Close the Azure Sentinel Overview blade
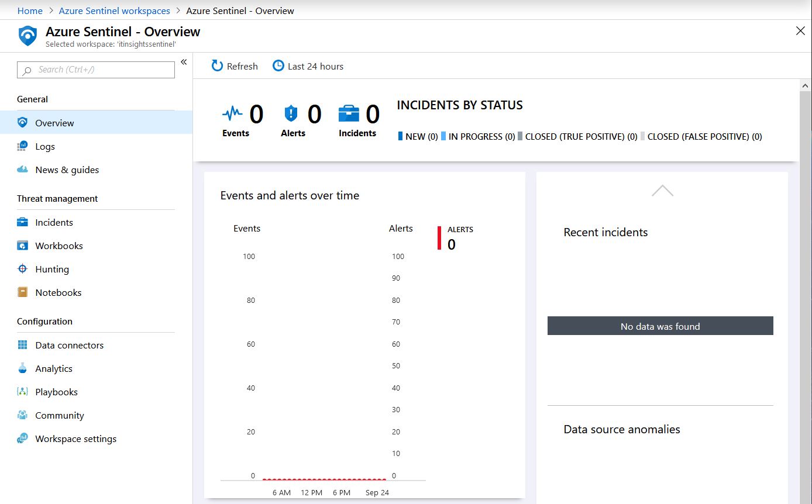The height and width of the screenshot is (504, 812). tap(800, 31)
